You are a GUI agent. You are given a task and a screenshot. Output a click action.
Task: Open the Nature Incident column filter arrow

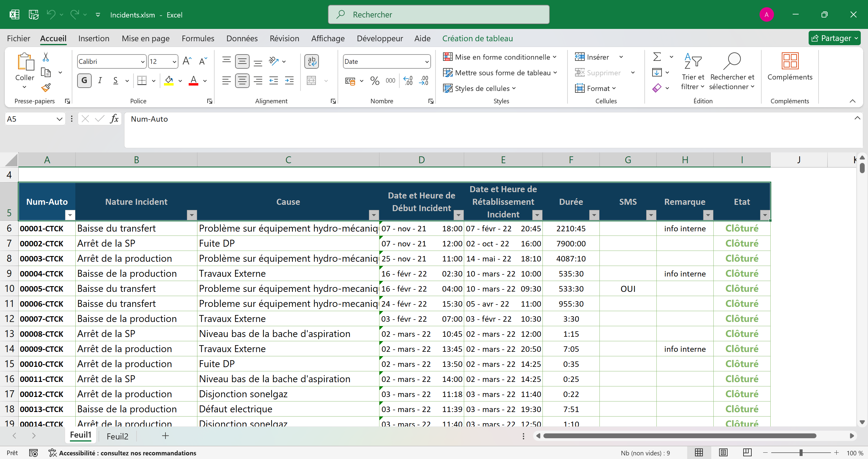[x=192, y=215]
